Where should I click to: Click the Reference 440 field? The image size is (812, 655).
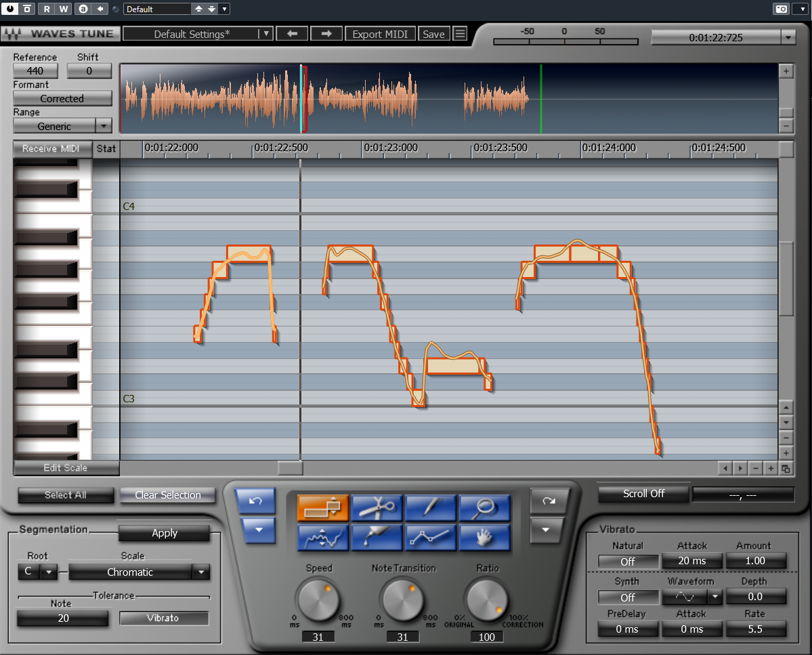coord(35,71)
